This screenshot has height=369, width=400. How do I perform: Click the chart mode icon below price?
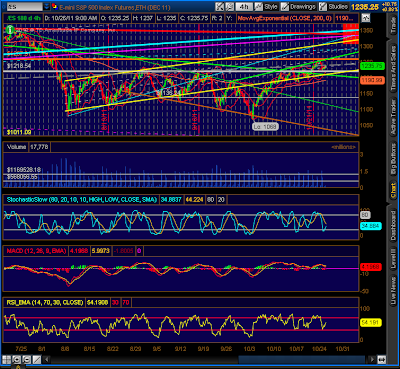(x=366, y=18)
